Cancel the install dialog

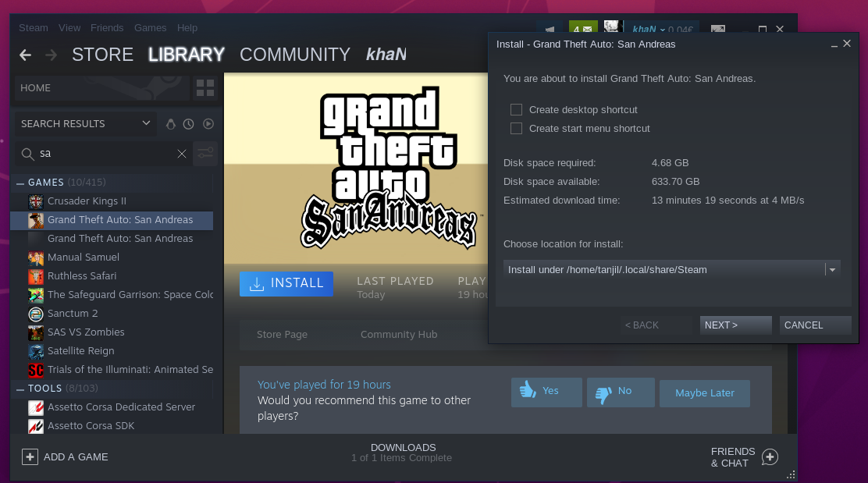[816, 325]
